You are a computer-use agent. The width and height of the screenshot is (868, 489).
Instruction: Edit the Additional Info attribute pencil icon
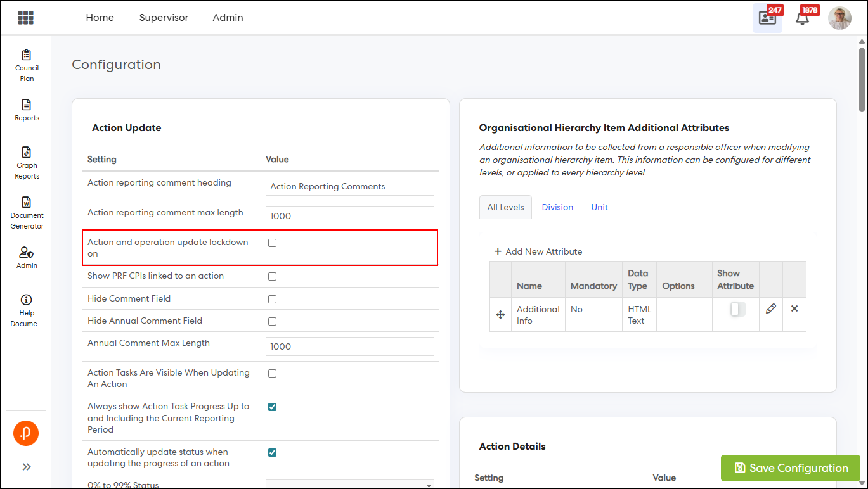pos(770,309)
